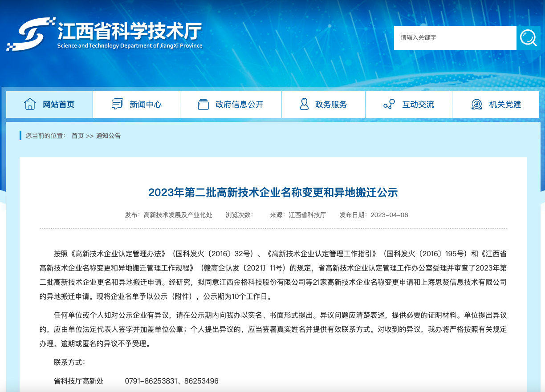This screenshot has height=392, width=545.
Task: Open the 政府信息公开 menu item
Action: click(231, 105)
